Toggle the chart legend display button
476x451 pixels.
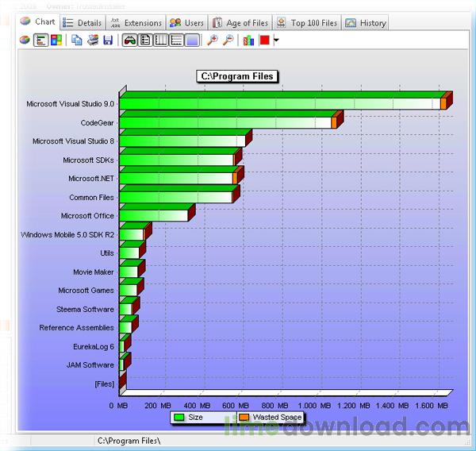pos(145,40)
